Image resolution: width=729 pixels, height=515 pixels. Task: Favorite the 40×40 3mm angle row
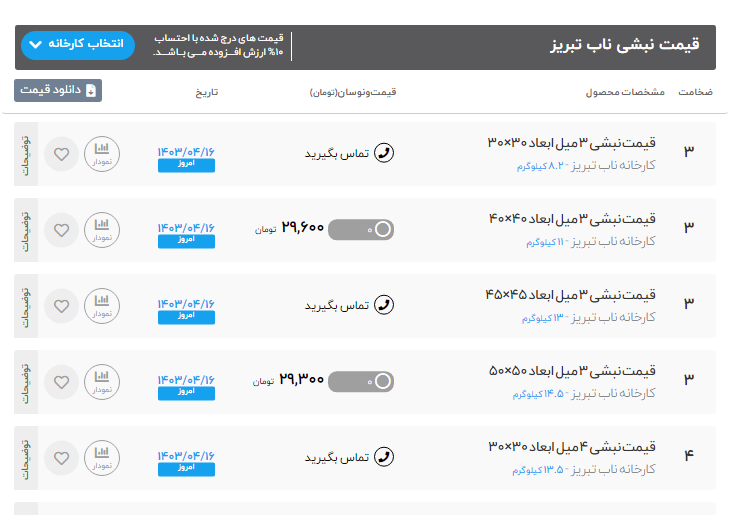(x=62, y=230)
